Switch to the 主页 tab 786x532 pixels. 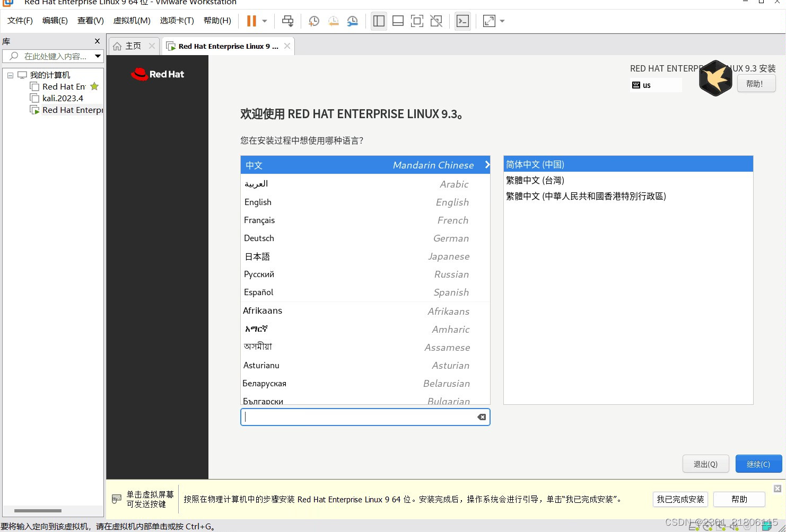133,46
